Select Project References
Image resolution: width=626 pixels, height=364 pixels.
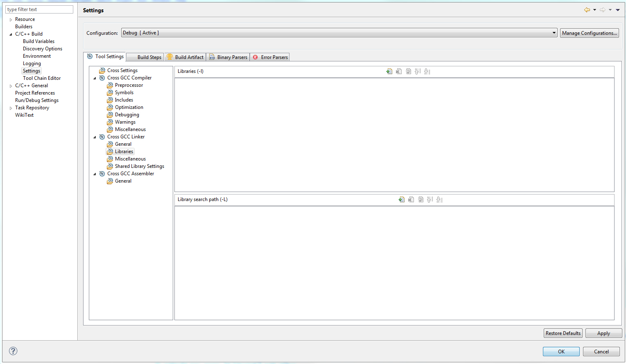click(x=35, y=93)
